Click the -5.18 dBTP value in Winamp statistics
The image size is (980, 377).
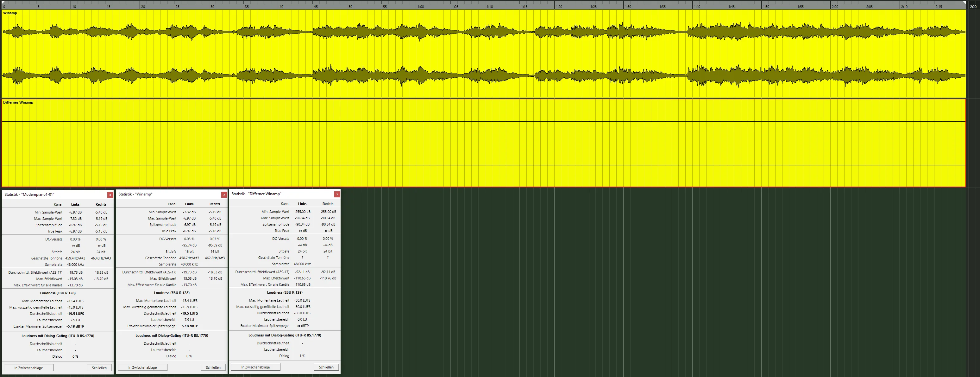(x=189, y=326)
